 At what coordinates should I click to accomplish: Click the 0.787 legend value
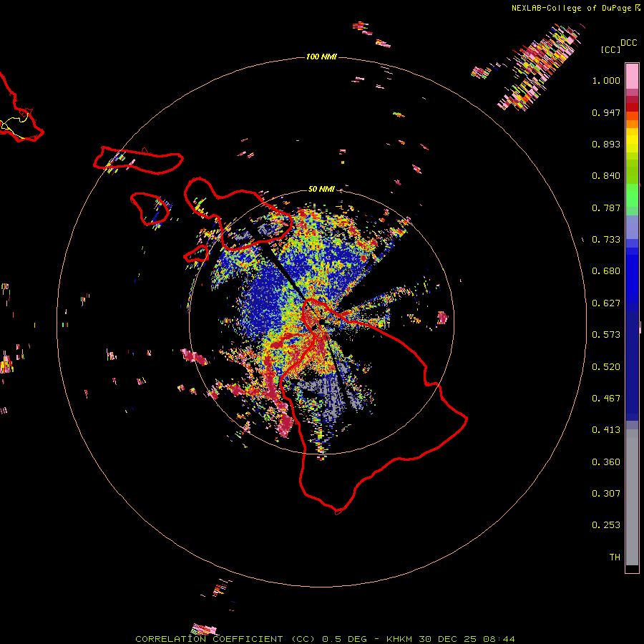coord(606,208)
